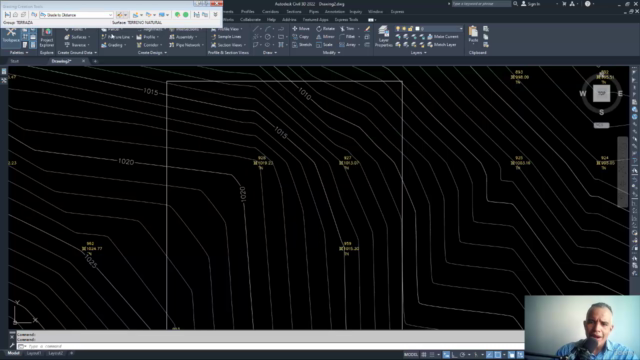Image resolution: width=640 pixels, height=360 pixels.
Task: Expand the Create Grading dropdown arrow
Action: (125, 15)
